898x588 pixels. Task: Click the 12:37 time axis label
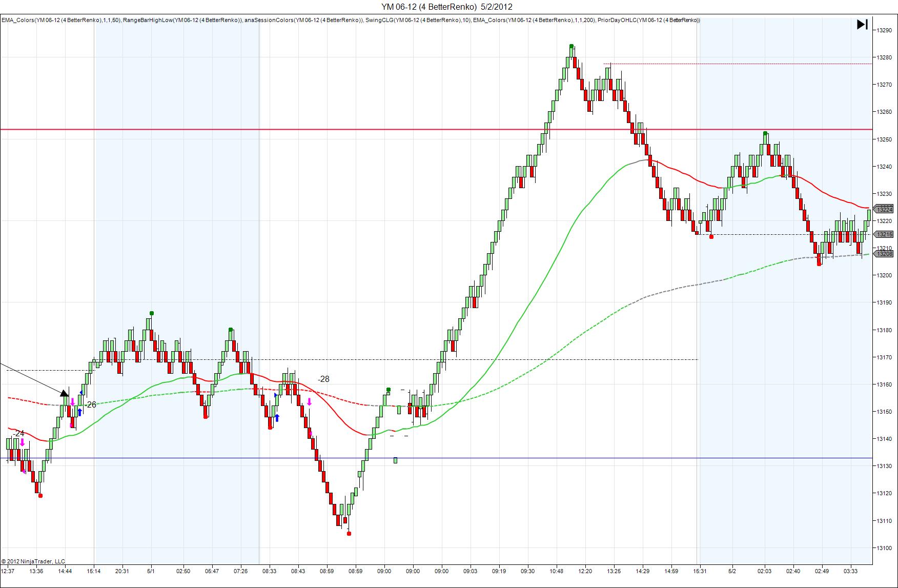tap(8, 571)
